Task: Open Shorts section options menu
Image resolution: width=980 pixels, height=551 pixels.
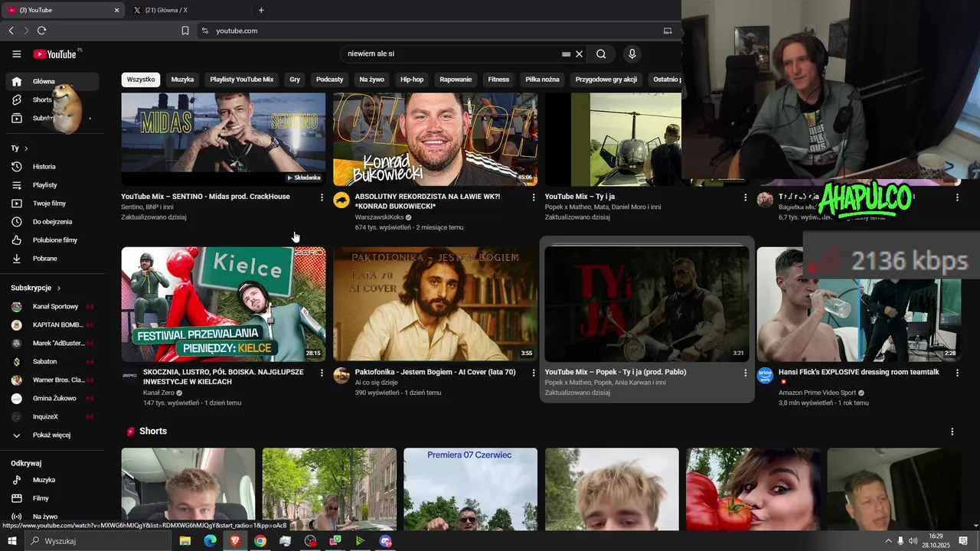Action: (x=952, y=432)
